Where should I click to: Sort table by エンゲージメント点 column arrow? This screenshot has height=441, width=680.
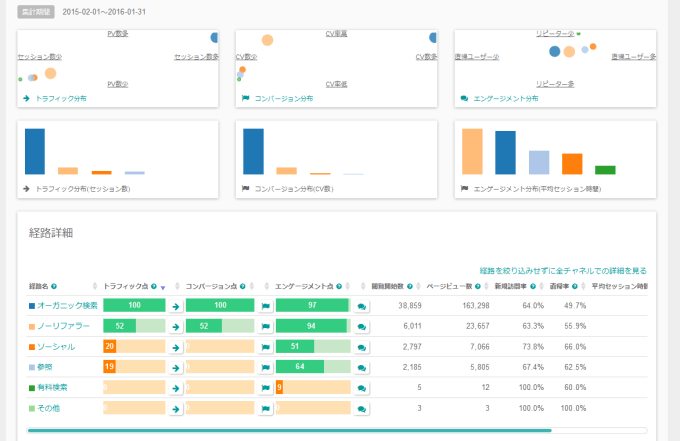click(349, 287)
